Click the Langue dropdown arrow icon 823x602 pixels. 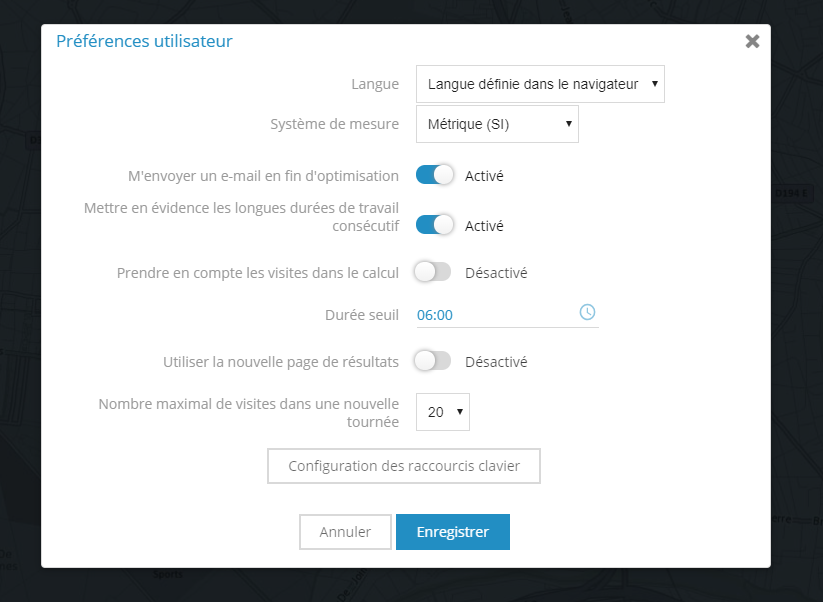[x=653, y=84]
